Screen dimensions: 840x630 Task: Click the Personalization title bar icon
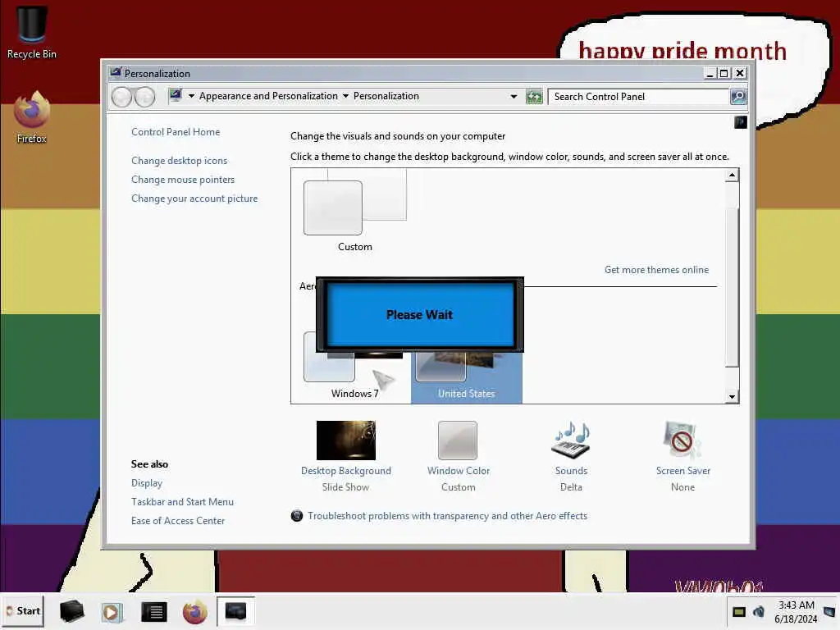pos(116,72)
